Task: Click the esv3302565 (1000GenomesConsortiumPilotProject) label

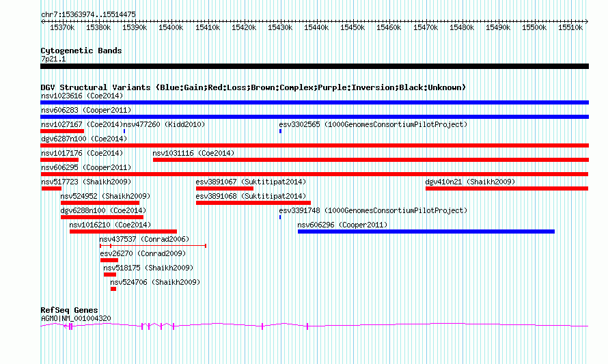Action: tap(373, 124)
